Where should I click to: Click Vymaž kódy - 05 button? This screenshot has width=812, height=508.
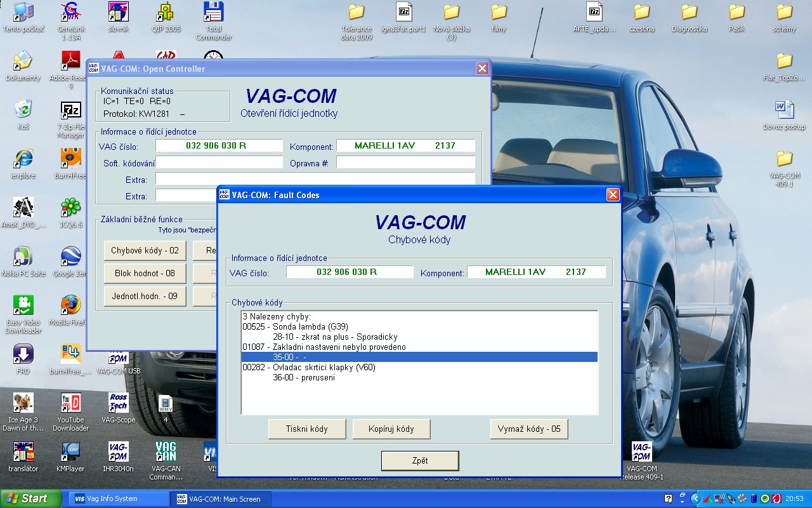click(529, 429)
